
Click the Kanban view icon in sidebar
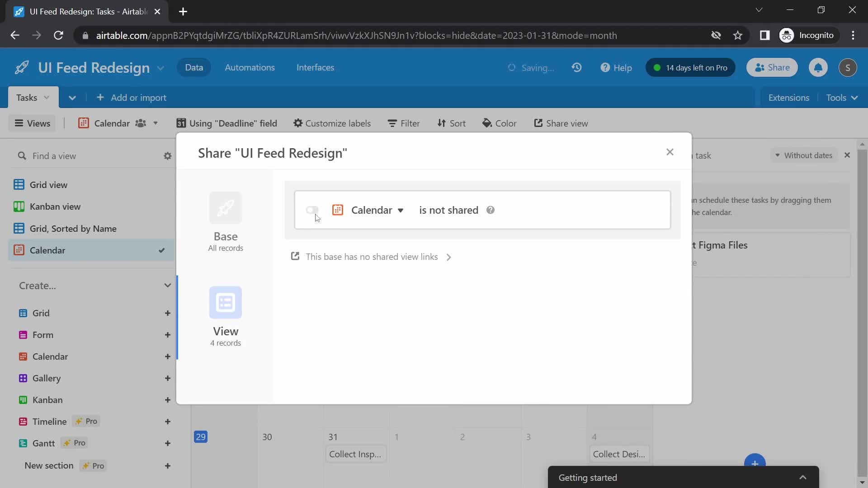(21, 206)
